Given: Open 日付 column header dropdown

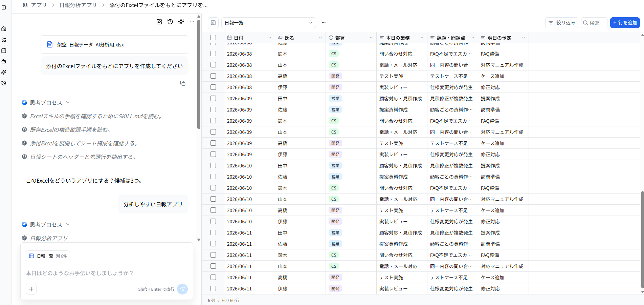Looking at the screenshot, I should (270, 38).
